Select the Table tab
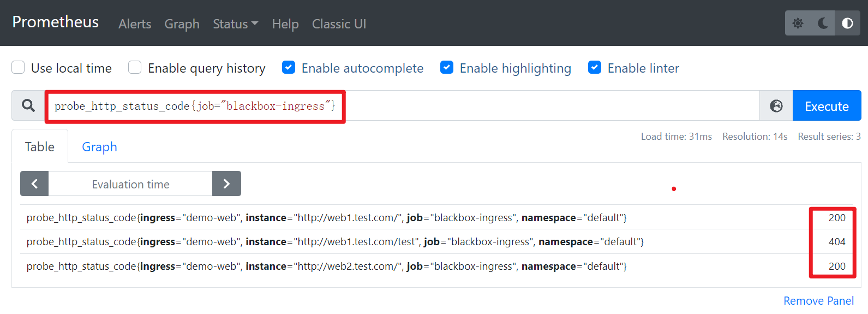Image resolution: width=868 pixels, height=314 pixels. click(40, 147)
